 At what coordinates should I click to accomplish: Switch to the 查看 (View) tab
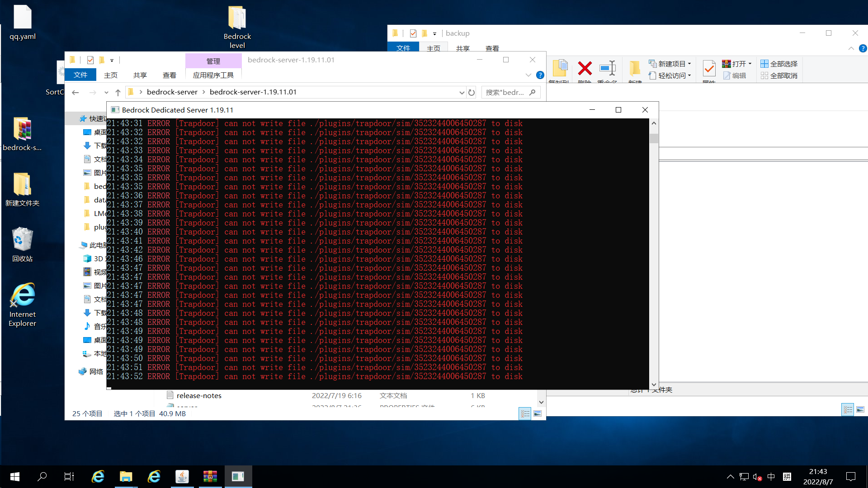170,75
